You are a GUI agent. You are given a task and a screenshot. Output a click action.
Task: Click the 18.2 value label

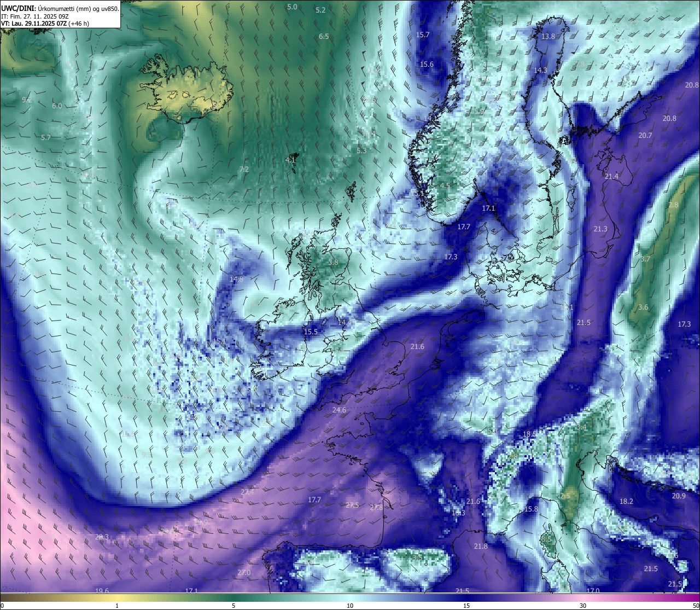click(626, 501)
